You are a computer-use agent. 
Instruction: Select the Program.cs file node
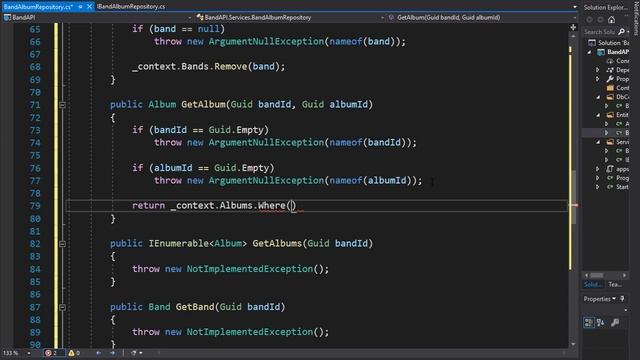pos(618,178)
